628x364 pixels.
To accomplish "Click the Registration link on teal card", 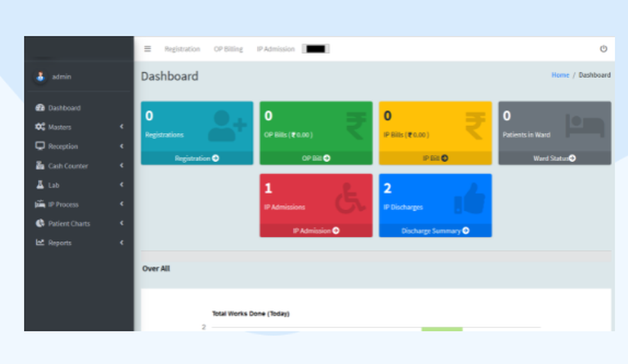I will coord(192,158).
